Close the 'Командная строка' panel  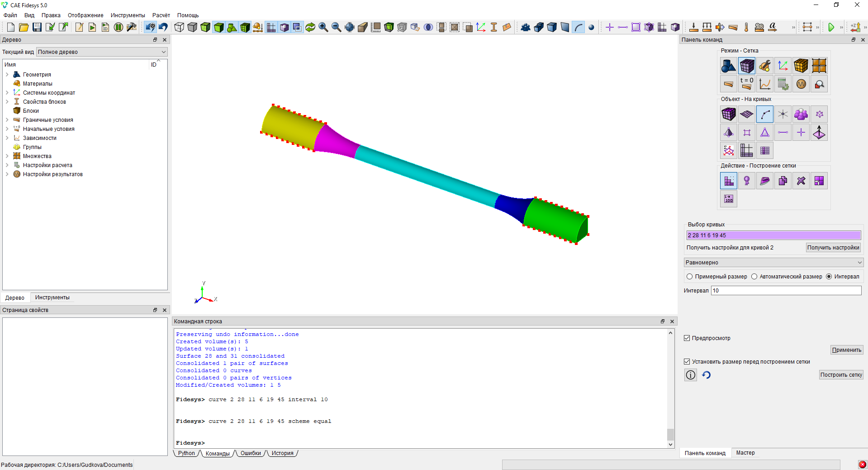pos(672,321)
